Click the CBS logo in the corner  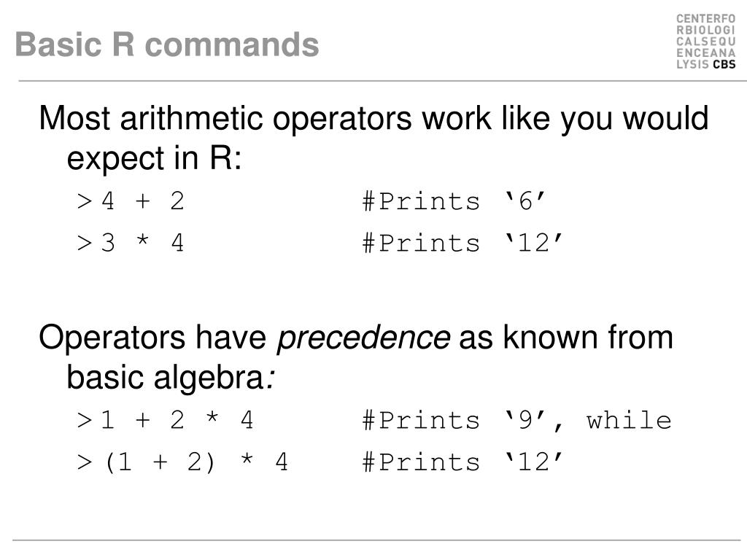point(705,42)
